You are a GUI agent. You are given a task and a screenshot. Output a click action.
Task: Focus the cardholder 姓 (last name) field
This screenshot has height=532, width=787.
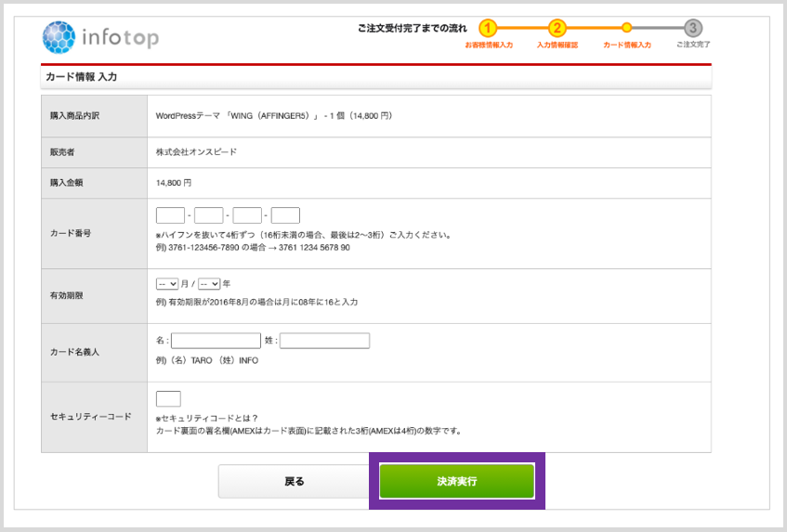pos(324,341)
